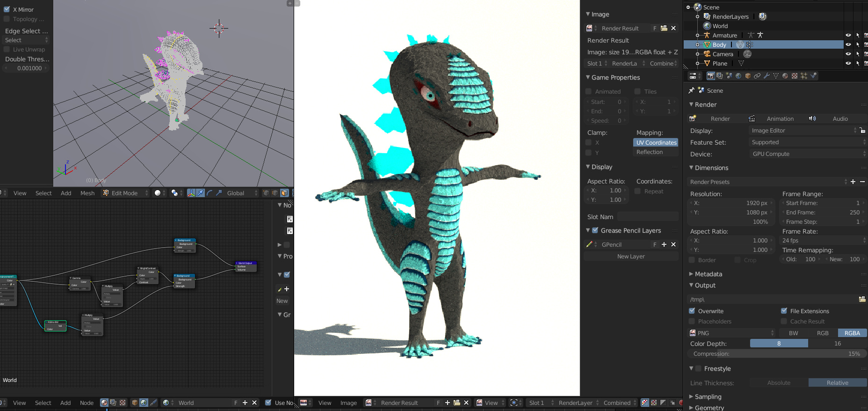Viewport: 868px width, 411px height.
Task: Toggle Use Nodes checkbox in node editor
Action: pos(268,403)
